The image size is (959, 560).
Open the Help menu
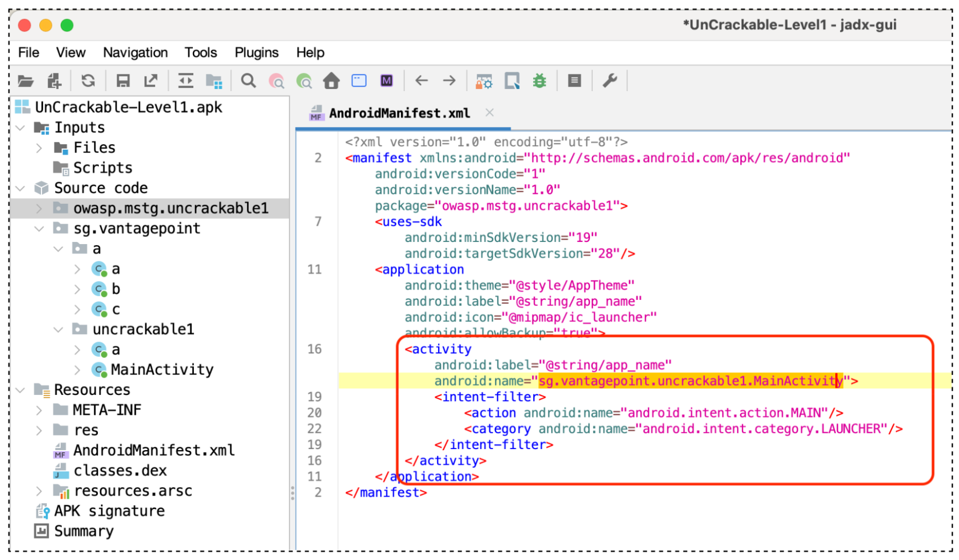tap(310, 52)
